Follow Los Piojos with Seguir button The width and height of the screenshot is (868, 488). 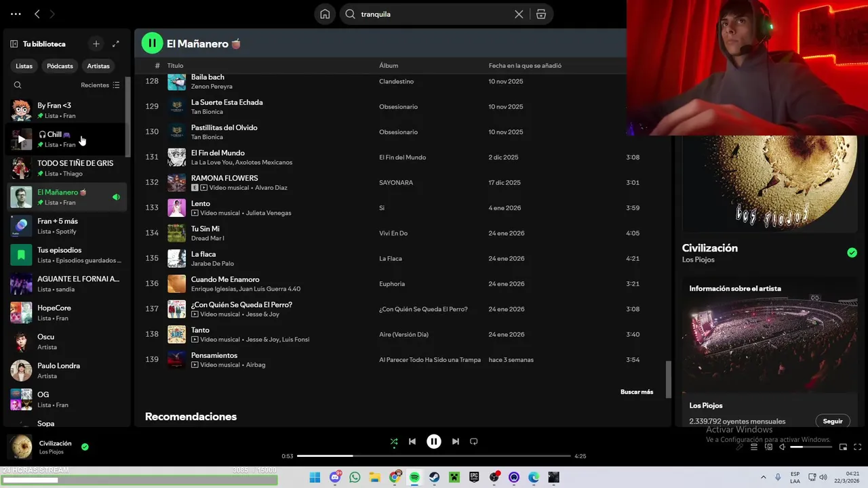pyautogui.click(x=833, y=421)
